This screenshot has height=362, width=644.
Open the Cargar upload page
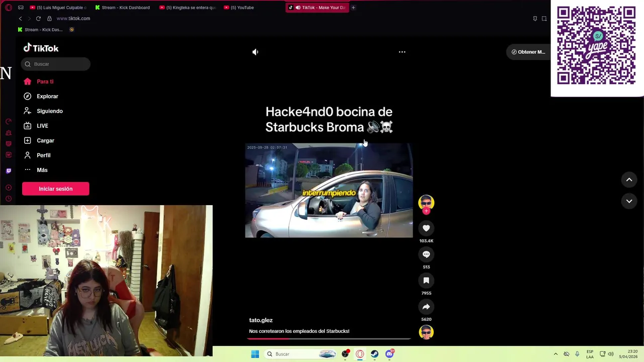pos(39,140)
